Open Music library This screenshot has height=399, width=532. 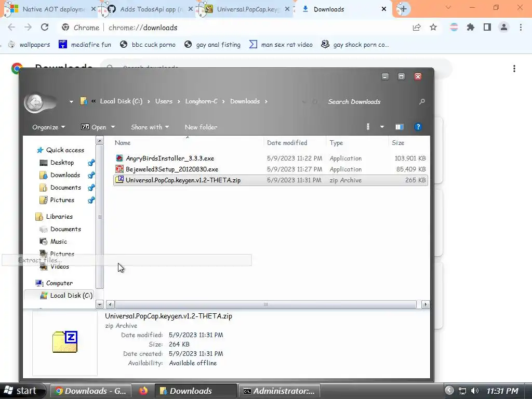[58, 242]
